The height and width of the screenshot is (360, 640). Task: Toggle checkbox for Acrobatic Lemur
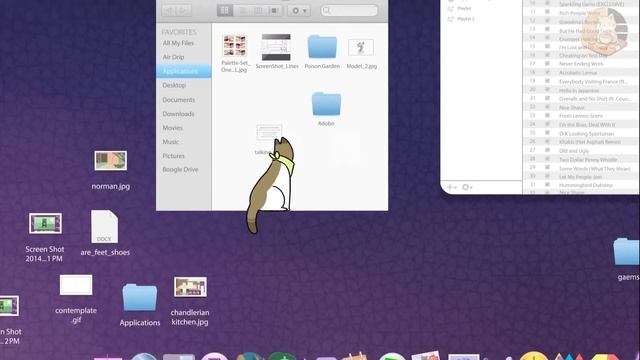click(547, 72)
